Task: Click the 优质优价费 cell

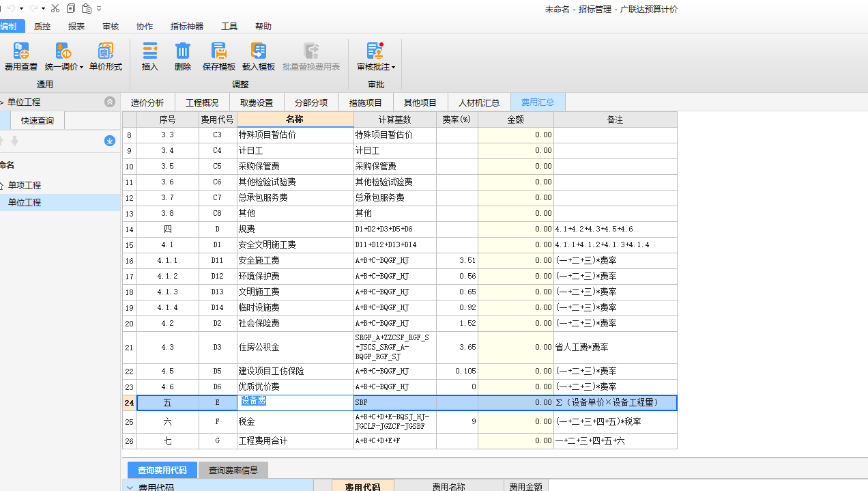Action: [295, 387]
